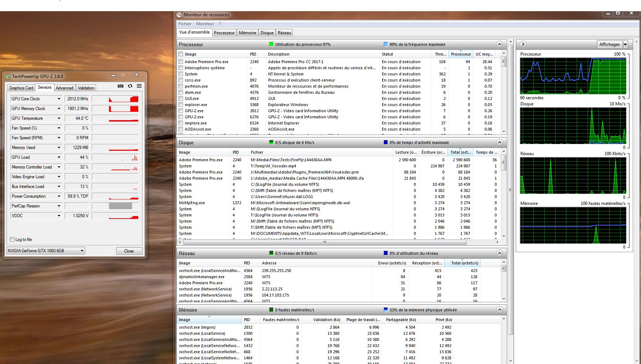The image size is (641, 364).
Task: Click the GPU-Z refresh icon
Action: point(130,86)
